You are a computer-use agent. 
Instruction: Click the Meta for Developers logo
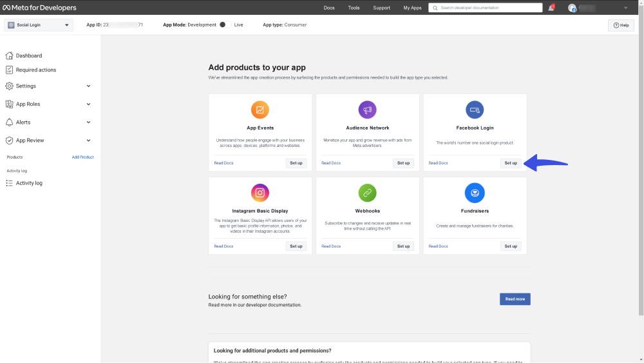point(39,7)
